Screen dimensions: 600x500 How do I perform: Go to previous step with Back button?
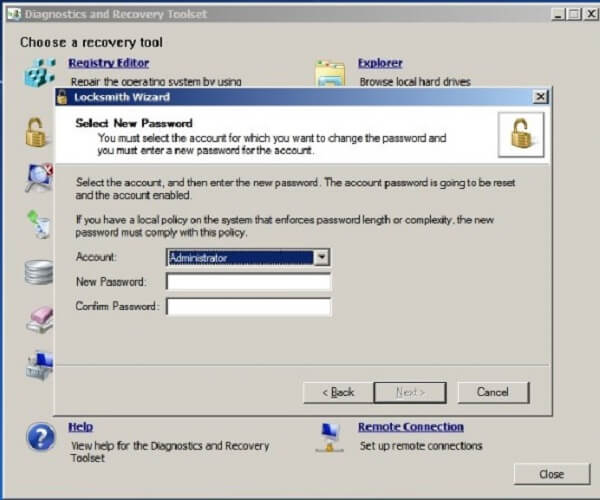tap(338, 392)
